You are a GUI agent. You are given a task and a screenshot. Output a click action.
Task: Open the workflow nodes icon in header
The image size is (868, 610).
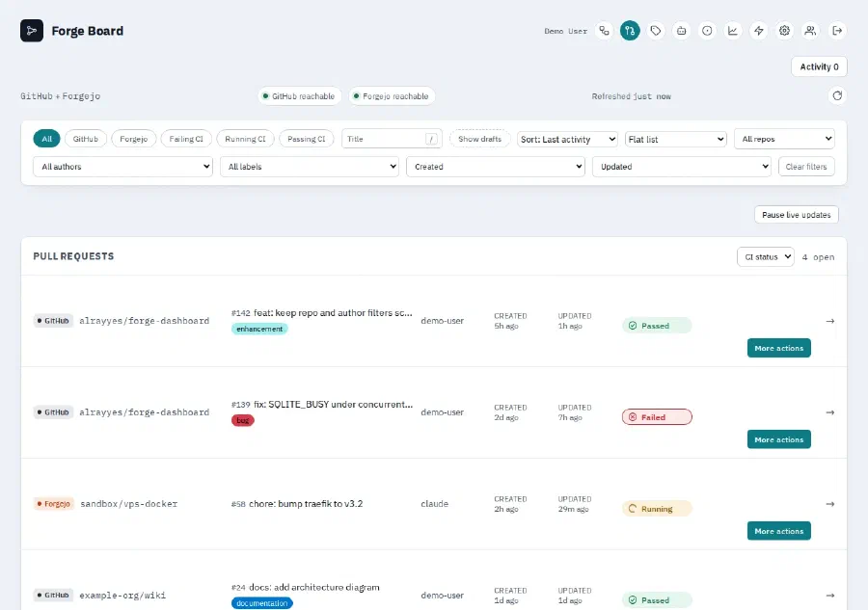(x=604, y=31)
